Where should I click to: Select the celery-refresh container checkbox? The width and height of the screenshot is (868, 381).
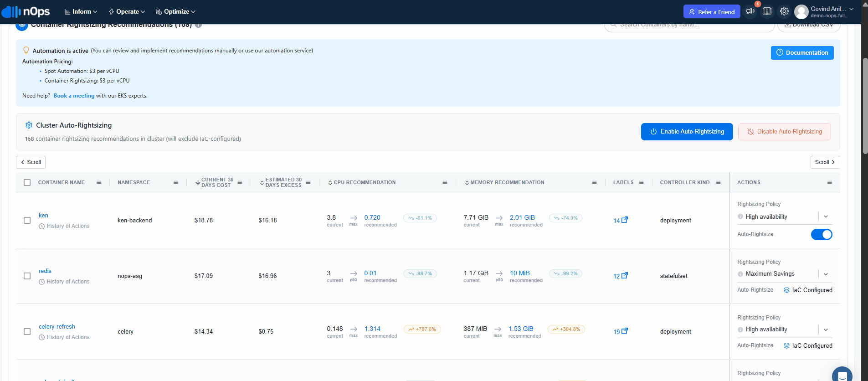[27, 331]
